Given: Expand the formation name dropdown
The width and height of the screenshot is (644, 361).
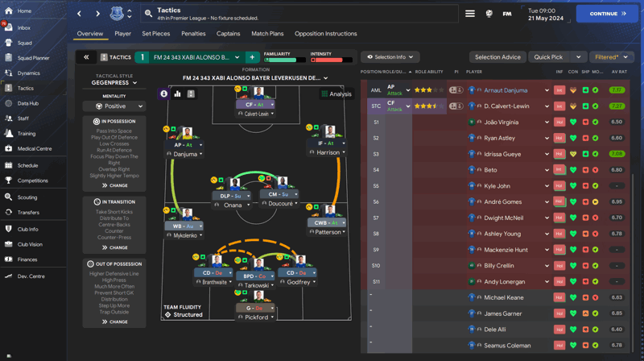Looking at the screenshot, I should (255, 77).
